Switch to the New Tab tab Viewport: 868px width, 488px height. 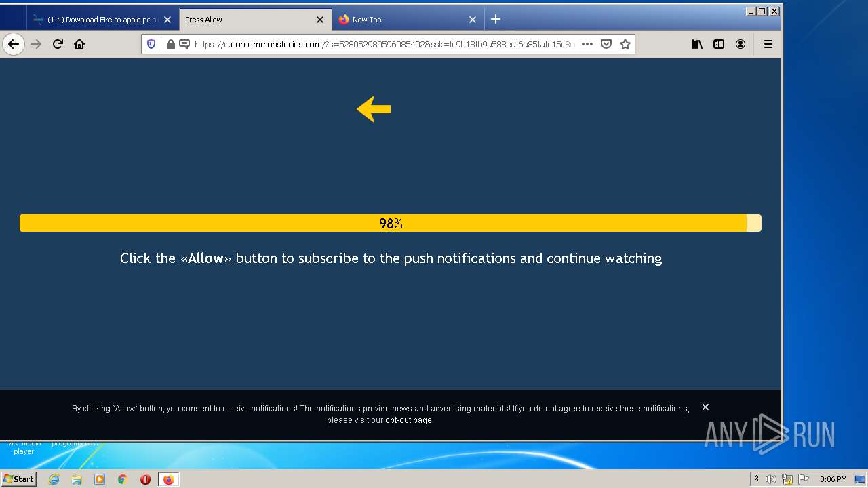[408, 20]
